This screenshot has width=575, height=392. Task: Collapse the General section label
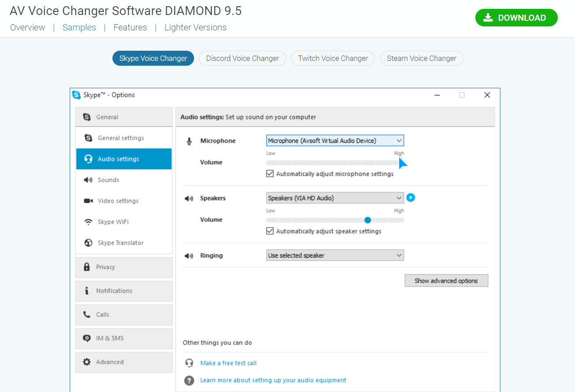tap(107, 117)
